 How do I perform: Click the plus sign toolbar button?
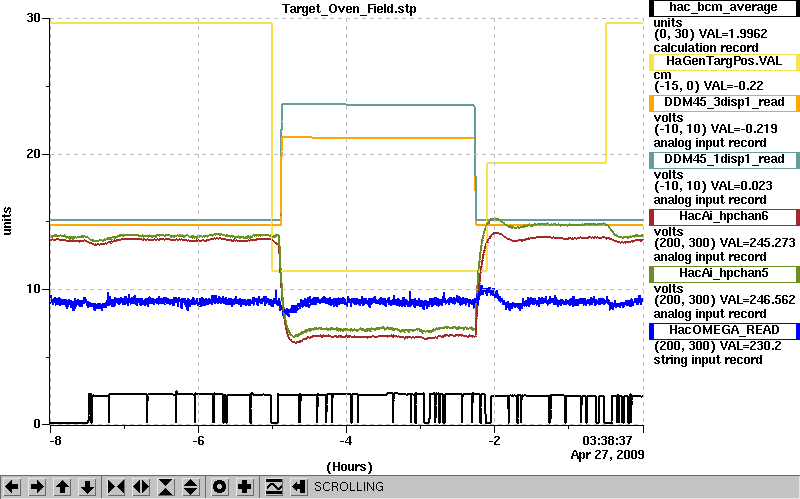[244, 487]
